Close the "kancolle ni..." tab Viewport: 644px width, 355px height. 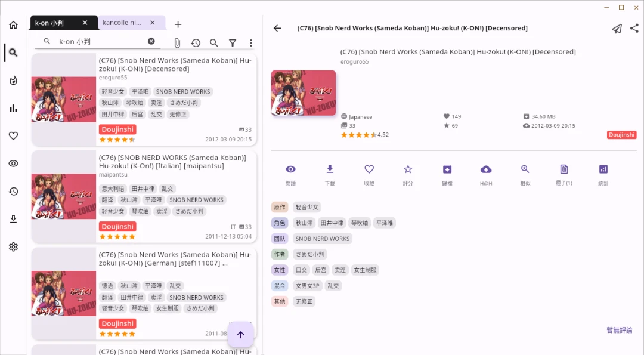pos(153,23)
